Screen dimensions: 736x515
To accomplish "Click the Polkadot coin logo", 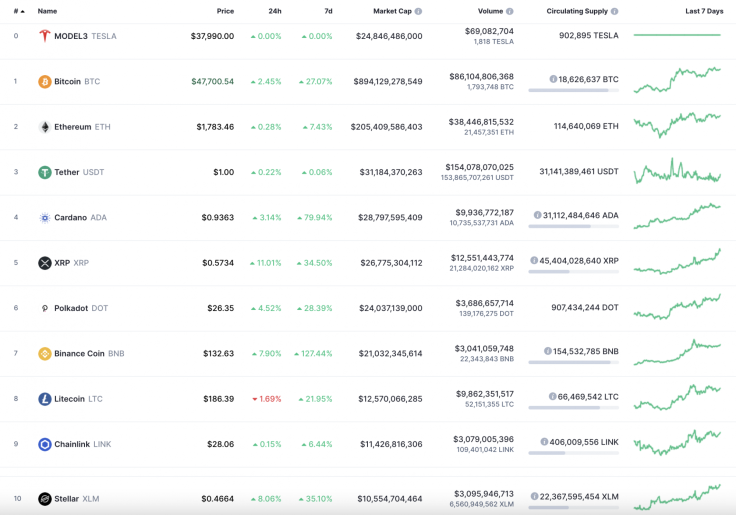I will (45, 308).
